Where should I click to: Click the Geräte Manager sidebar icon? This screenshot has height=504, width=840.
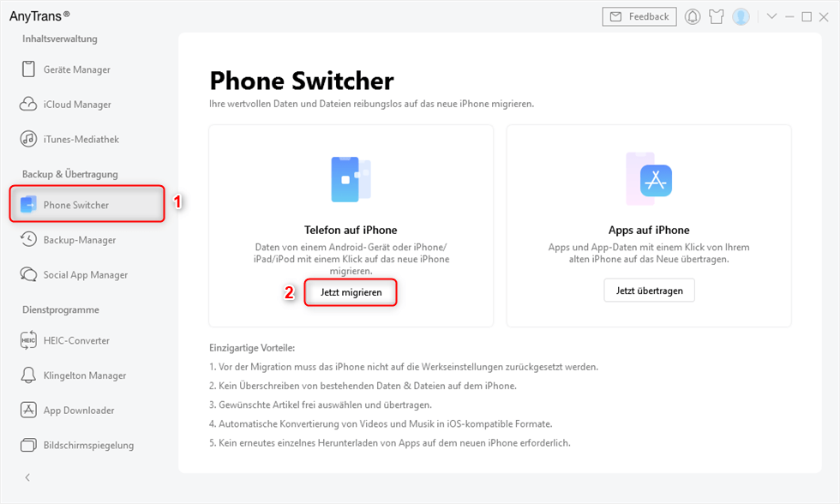(28, 69)
